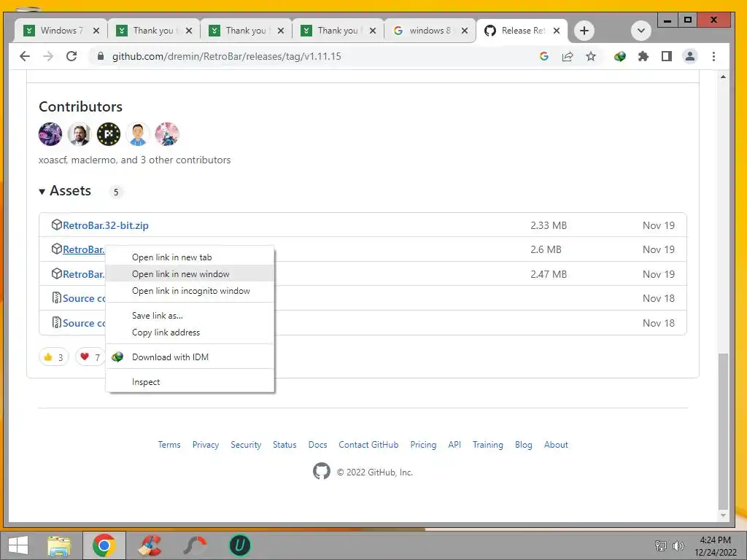Open the volume speaker tray icon
The width and height of the screenshot is (747, 560).
(x=678, y=546)
